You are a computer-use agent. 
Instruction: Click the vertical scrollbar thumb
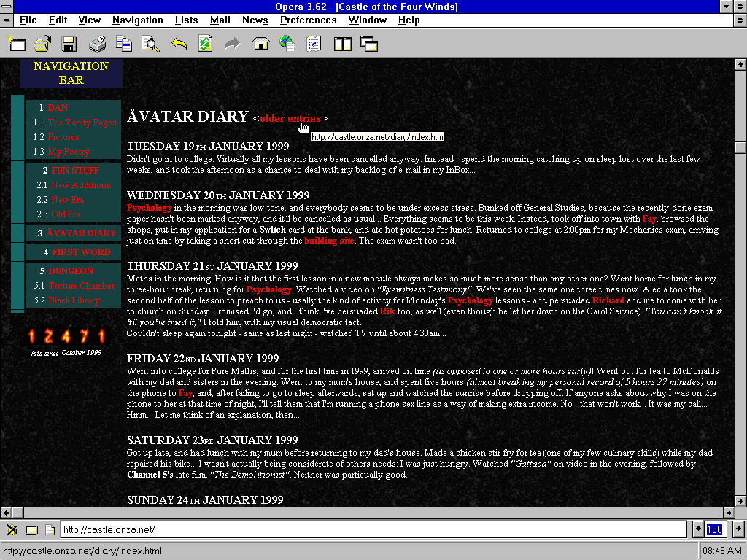click(x=740, y=147)
